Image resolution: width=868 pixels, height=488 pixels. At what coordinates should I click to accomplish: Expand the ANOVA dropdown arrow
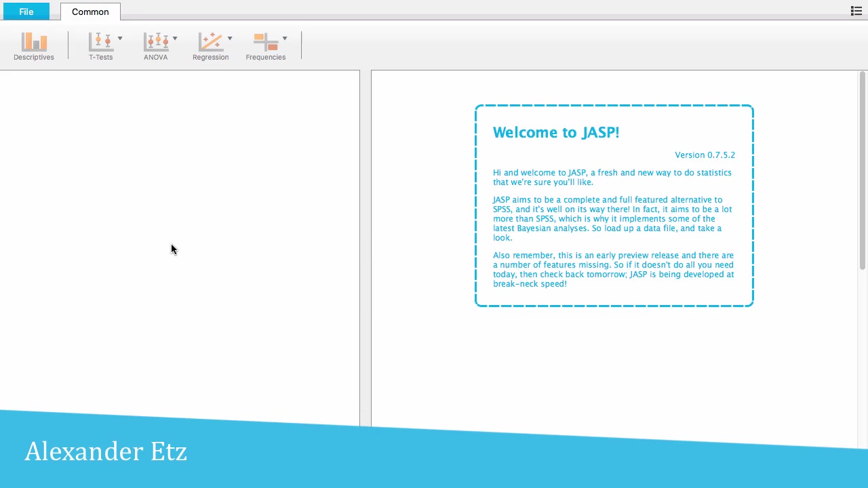[x=175, y=38]
